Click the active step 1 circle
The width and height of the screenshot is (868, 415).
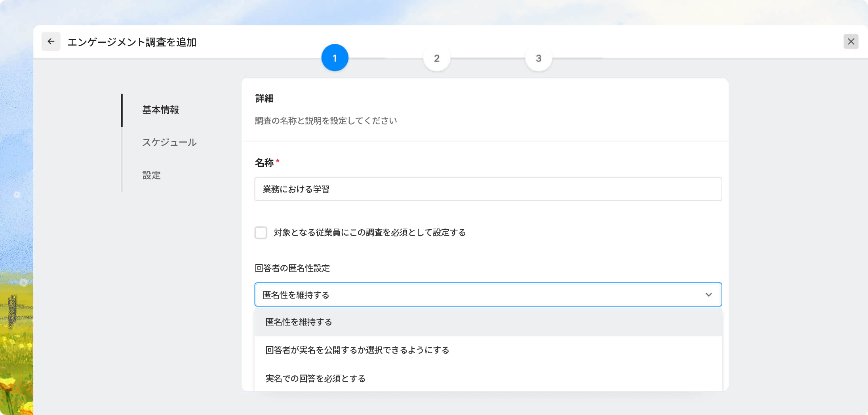(335, 57)
